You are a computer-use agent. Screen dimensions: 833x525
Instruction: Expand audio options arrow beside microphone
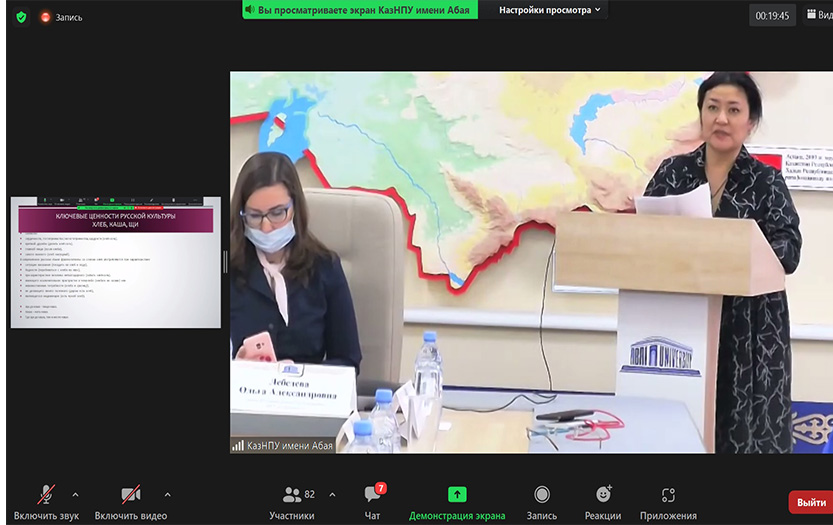[83, 494]
